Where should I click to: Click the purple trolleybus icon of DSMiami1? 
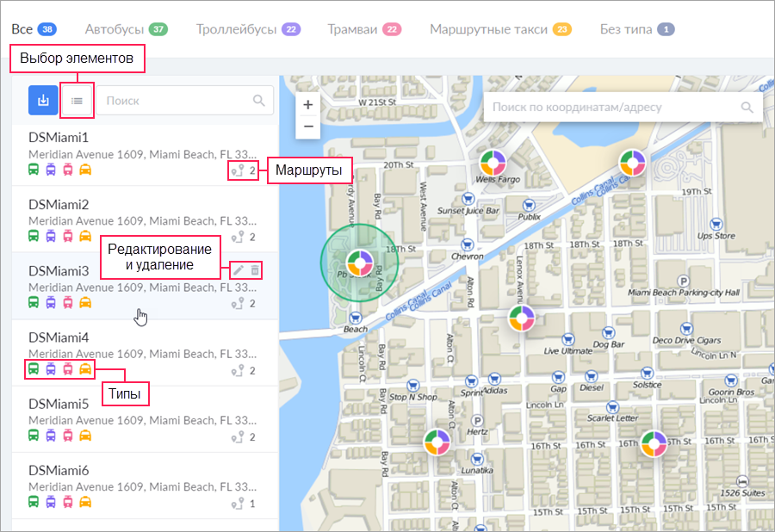pyautogui.click(x=51, y=170)
